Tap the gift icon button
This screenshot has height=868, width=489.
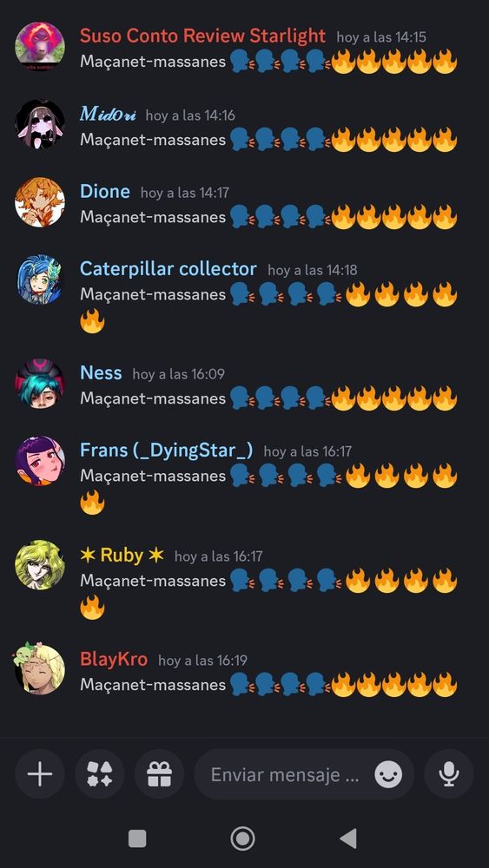point(160,774)
